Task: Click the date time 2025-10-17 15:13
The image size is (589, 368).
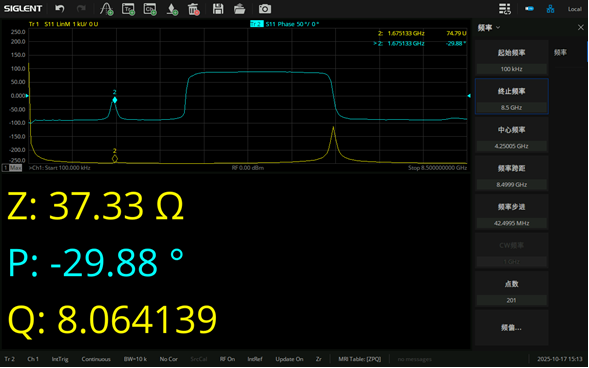Action: pyautogui.click(x=560, y=359)
